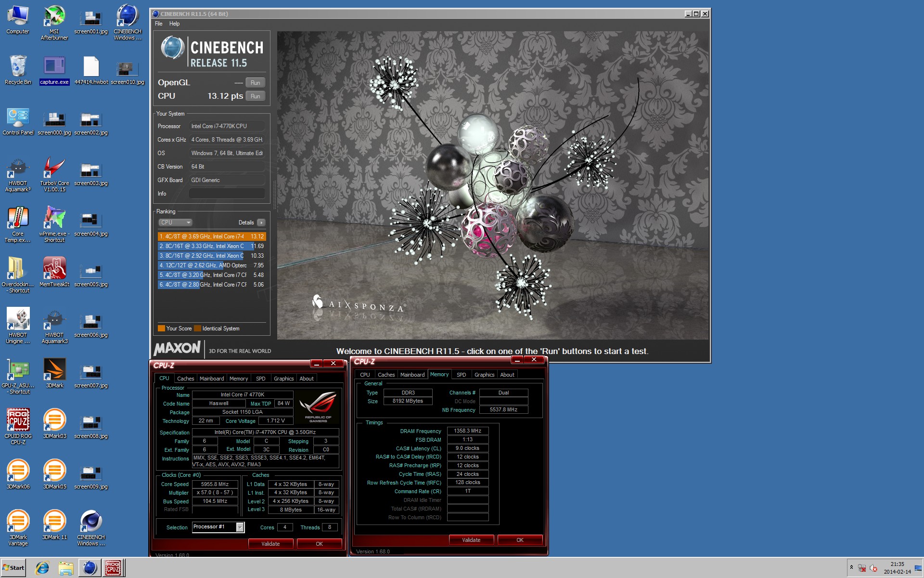Switch to Cinebench taskbar button
924x578 pixels.
point(90,568)
